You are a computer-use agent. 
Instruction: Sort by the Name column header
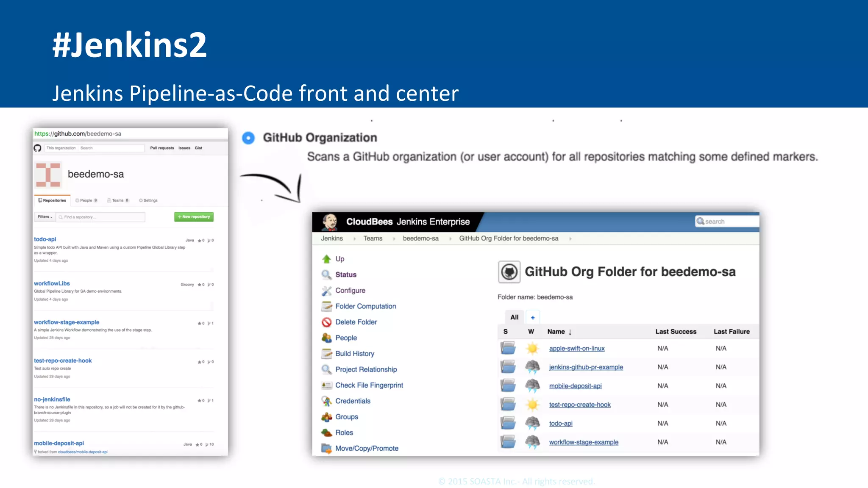[559, 332]
